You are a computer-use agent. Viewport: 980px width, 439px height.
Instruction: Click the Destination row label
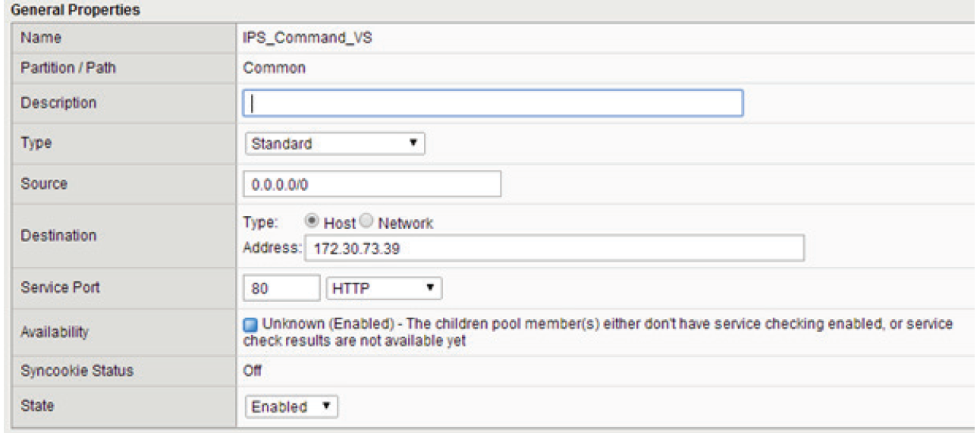click(58, 236)
